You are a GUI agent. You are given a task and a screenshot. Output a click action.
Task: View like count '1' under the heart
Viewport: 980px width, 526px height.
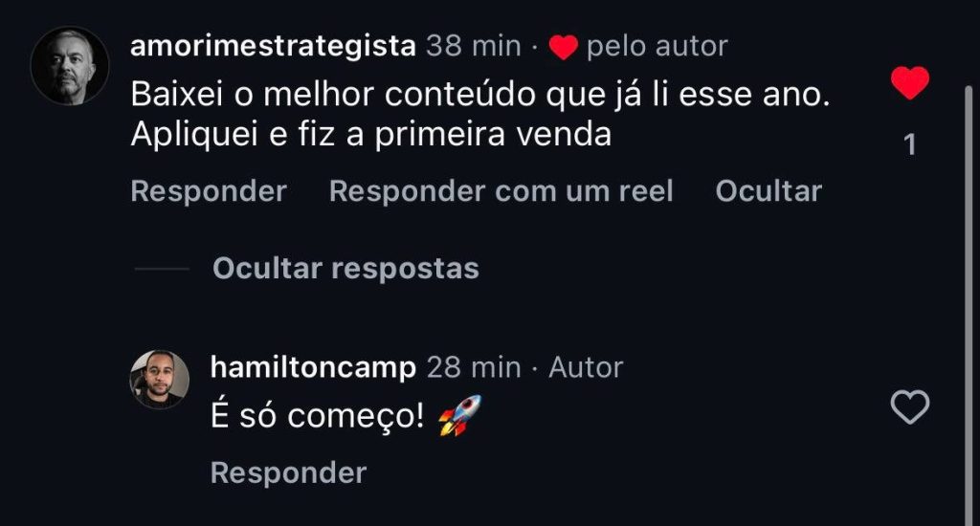click(x=910, y=145)
